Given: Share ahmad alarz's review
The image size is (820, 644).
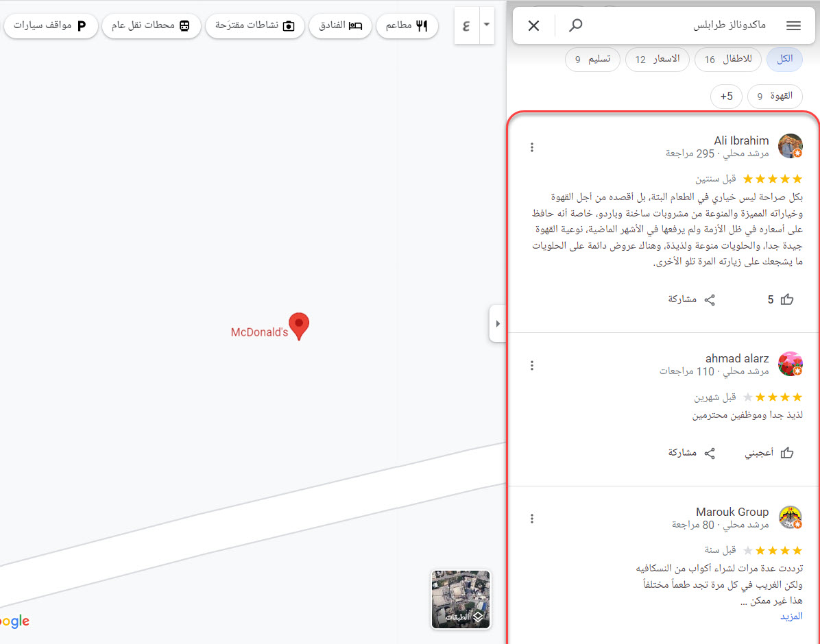Looking at the screenshot, I should tap(692, 453).
